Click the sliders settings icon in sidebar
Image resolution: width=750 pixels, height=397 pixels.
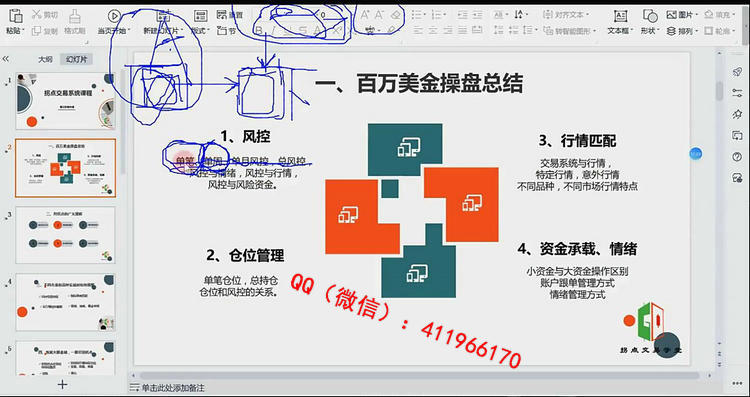[737, 93]
